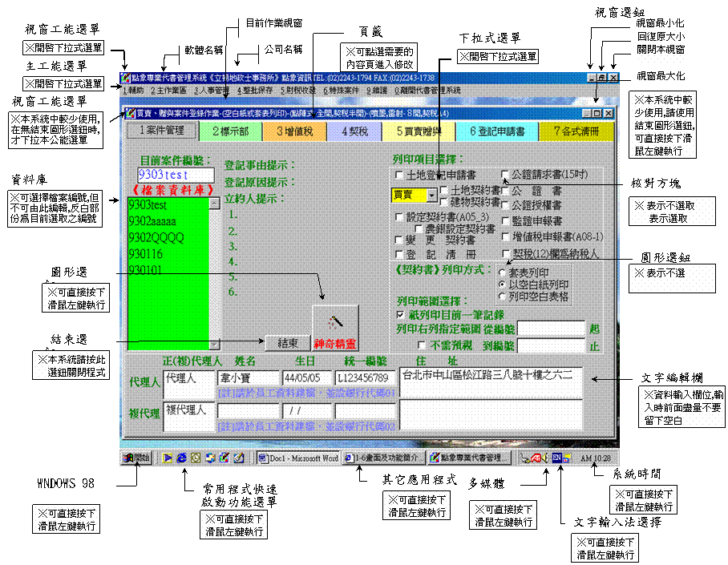Select the 列印空白表格 radio button
728x565 pixels.
[x=503, y=297]
